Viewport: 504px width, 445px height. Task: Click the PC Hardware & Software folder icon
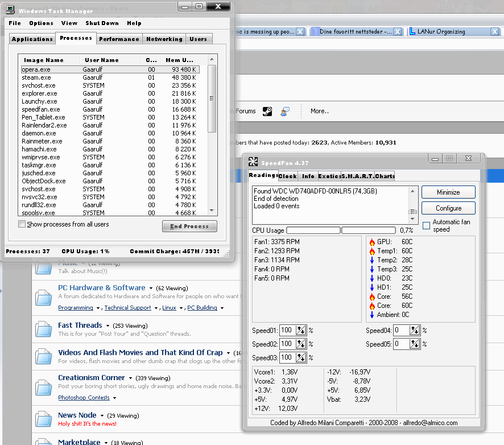coord(43,298)
